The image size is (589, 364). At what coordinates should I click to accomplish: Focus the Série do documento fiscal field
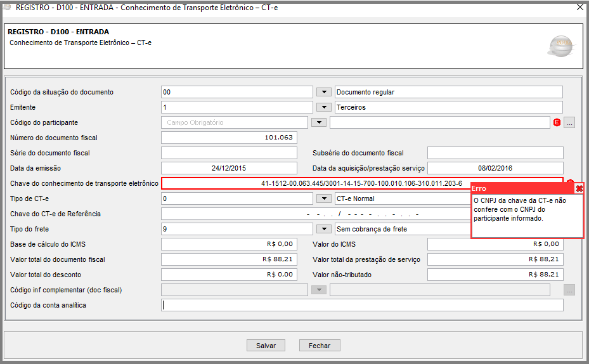(x=229, y=153)
